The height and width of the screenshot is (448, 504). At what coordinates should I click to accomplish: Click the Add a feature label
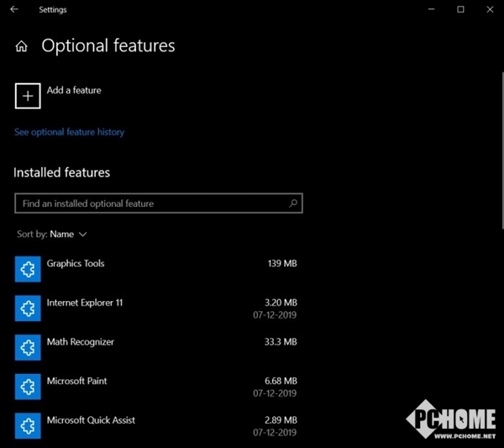pos(74,91)
